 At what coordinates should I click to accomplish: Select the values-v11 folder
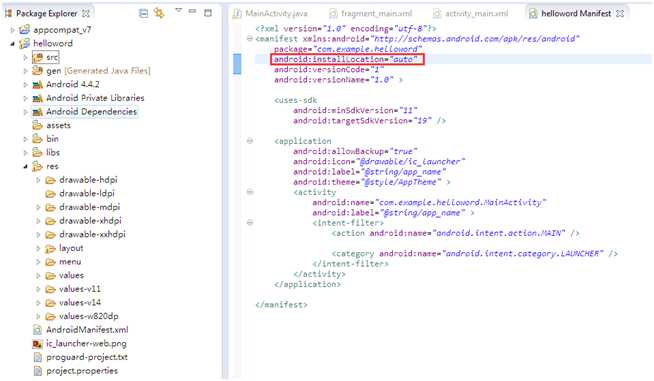pyautogui.click(x=80, y=289)
